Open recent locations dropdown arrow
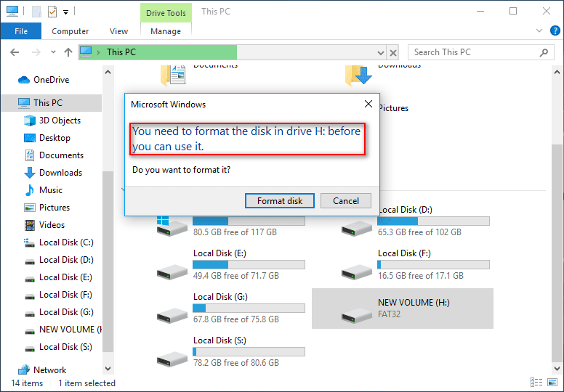This screenshot has height=392, width=564. point(53,52)
